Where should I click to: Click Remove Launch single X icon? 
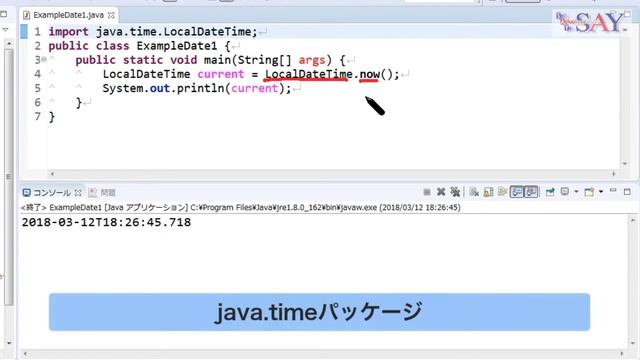tap(441, 192)
